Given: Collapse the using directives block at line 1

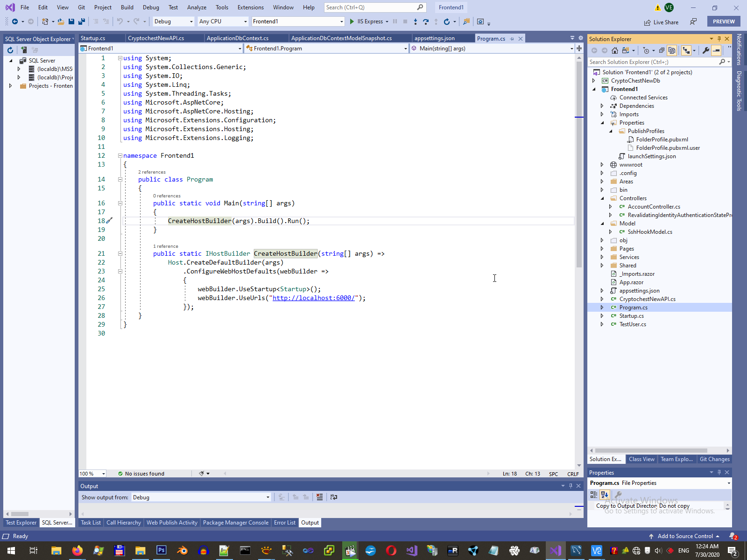Looking at the screenshot, I should (x=120, y=58).
